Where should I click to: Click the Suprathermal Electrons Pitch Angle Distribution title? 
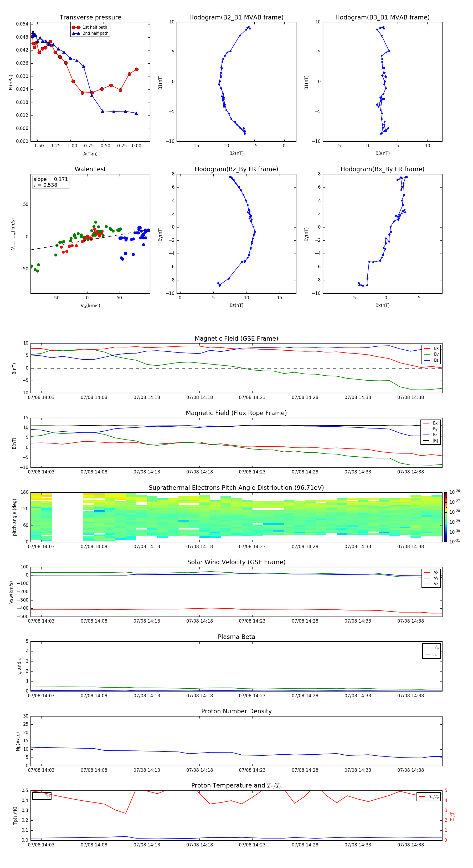tap(236, 488)
